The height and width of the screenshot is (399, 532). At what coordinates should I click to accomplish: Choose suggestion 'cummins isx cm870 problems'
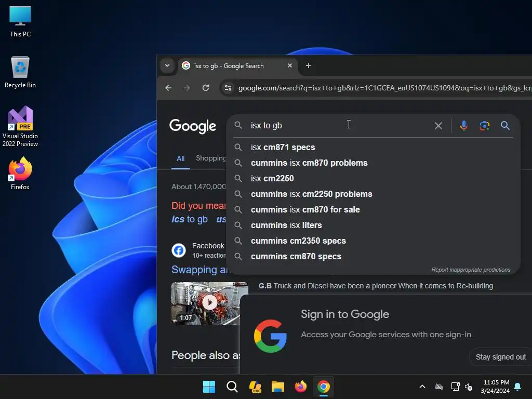(373, 163)
